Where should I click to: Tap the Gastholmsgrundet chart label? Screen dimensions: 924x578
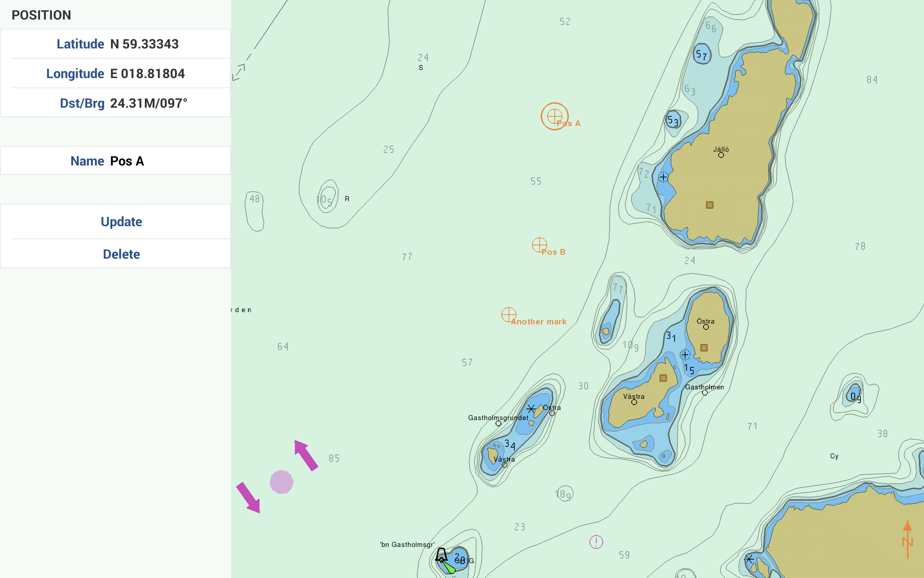point(498,418)
